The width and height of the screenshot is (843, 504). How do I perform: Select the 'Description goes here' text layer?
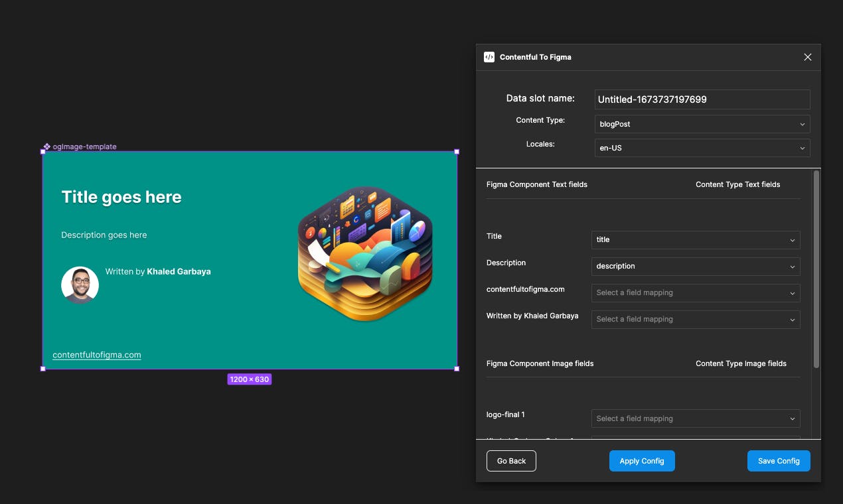click(104, 235)
